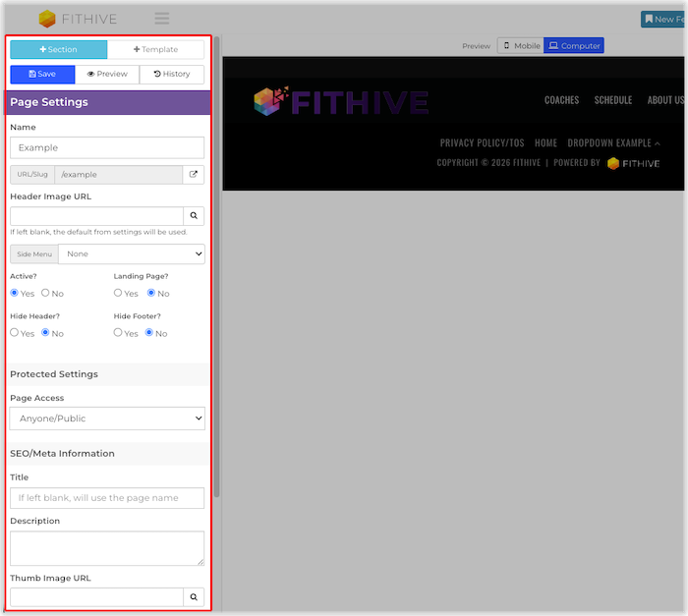Open the Side Menu dropdown

(x=131, y=253)
